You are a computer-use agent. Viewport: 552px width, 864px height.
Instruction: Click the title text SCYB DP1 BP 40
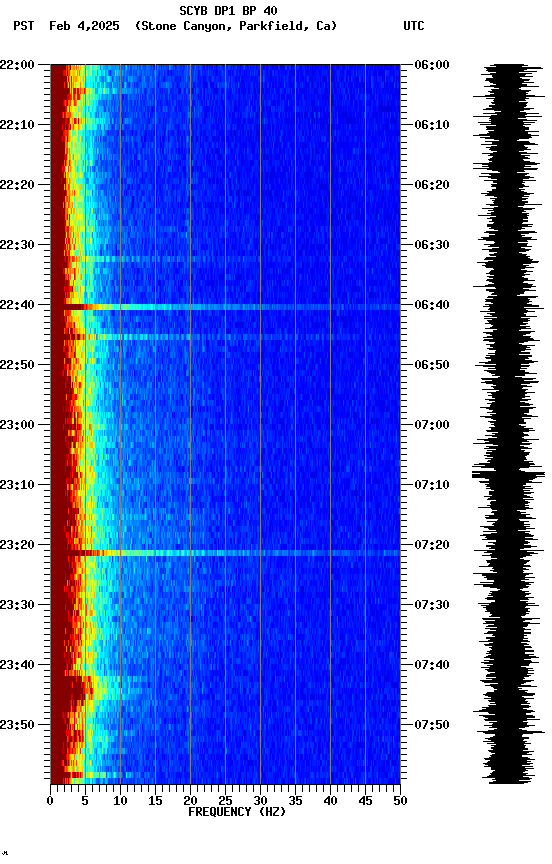(228, 11)
